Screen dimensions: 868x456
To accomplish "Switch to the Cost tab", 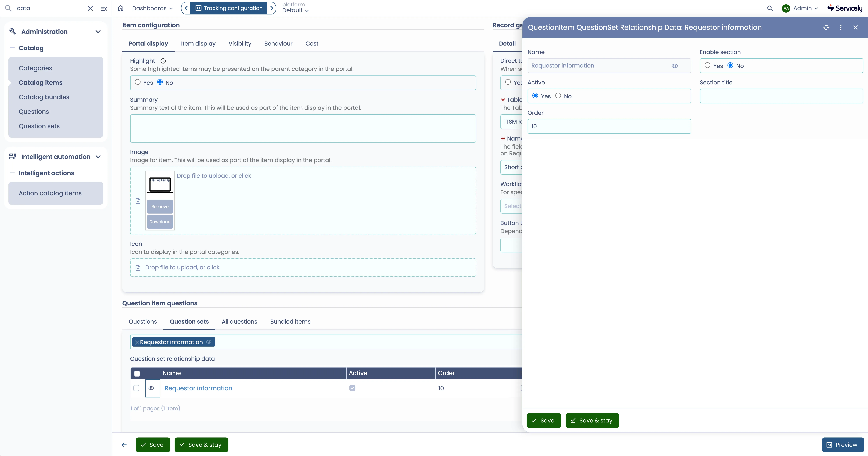I will click(312, 44).
